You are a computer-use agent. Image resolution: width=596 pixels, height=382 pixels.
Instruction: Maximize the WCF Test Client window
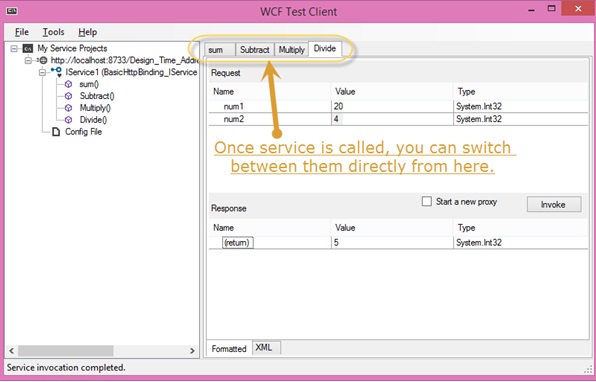[552, 9]
